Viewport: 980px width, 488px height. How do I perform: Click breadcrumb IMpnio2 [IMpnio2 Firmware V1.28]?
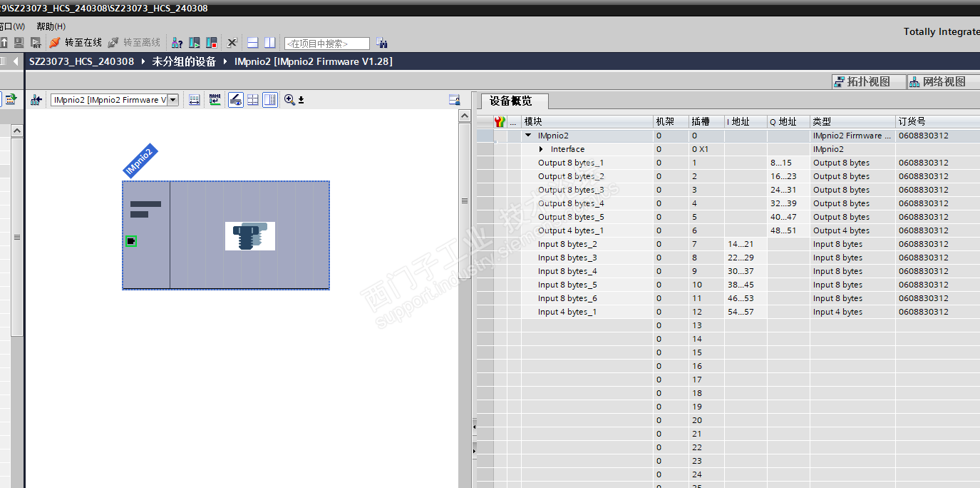tap(314, 61)
